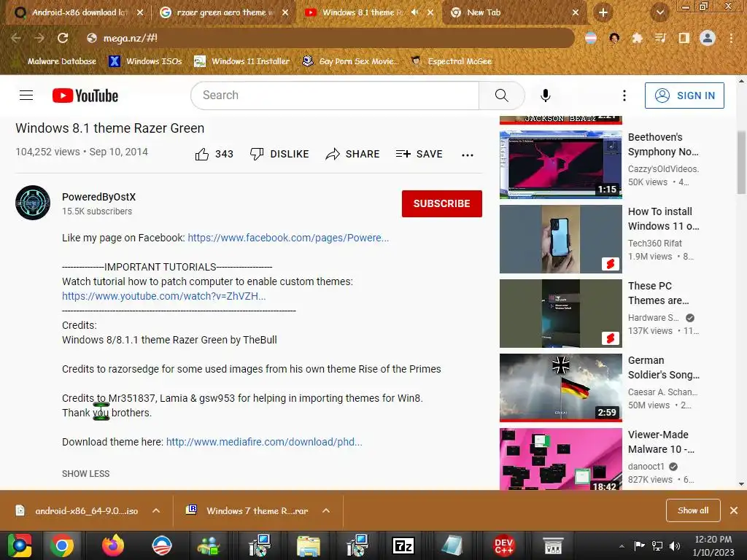
Task: Open android-x86_64-9.0 iso download item
Action: (x=79, y=510)
